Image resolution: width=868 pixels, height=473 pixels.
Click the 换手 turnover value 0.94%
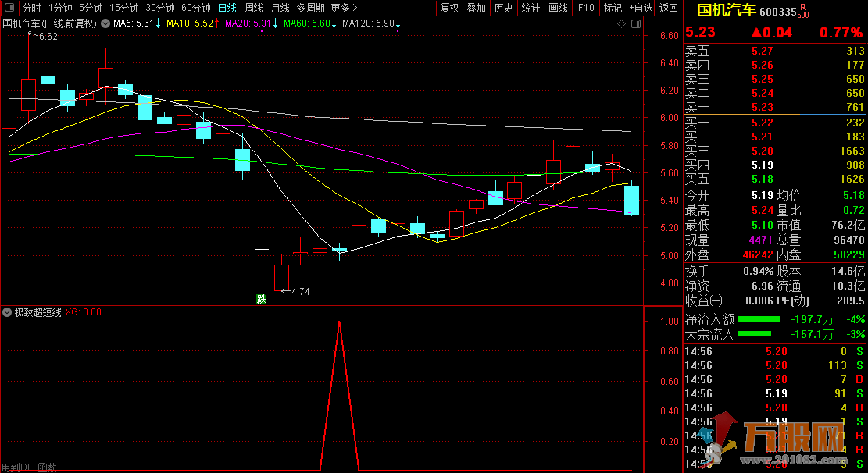click(759, 271)
